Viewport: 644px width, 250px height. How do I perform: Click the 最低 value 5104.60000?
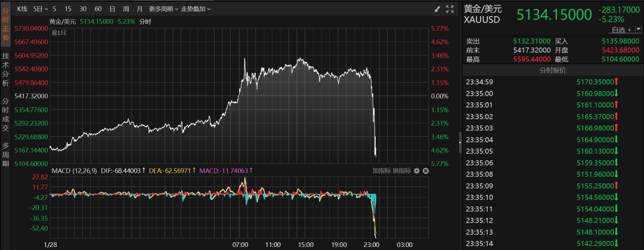pos(620,60)
